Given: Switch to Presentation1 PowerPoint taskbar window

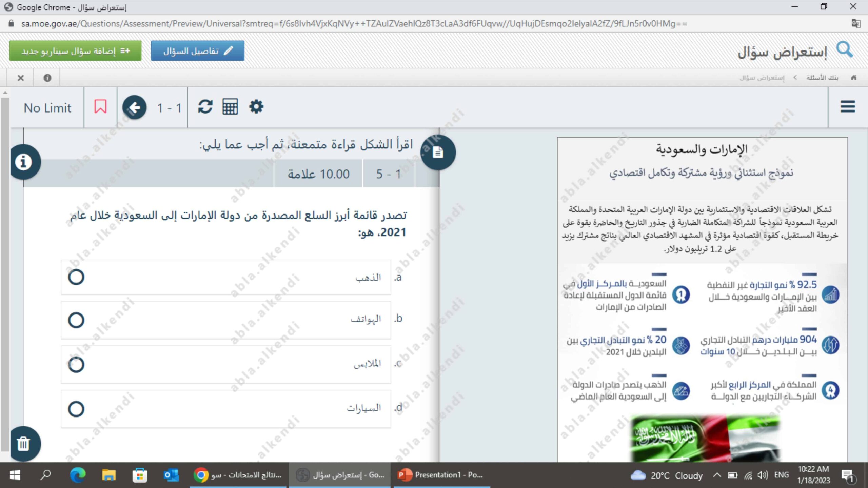Looking at the screenshot, I should tap(442, 475).
